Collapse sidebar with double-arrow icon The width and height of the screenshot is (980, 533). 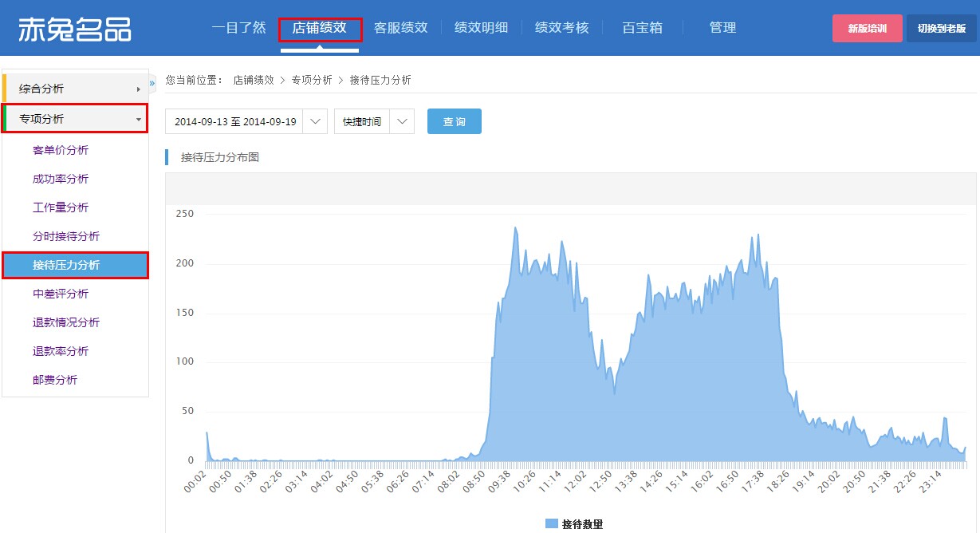point(152,82)
